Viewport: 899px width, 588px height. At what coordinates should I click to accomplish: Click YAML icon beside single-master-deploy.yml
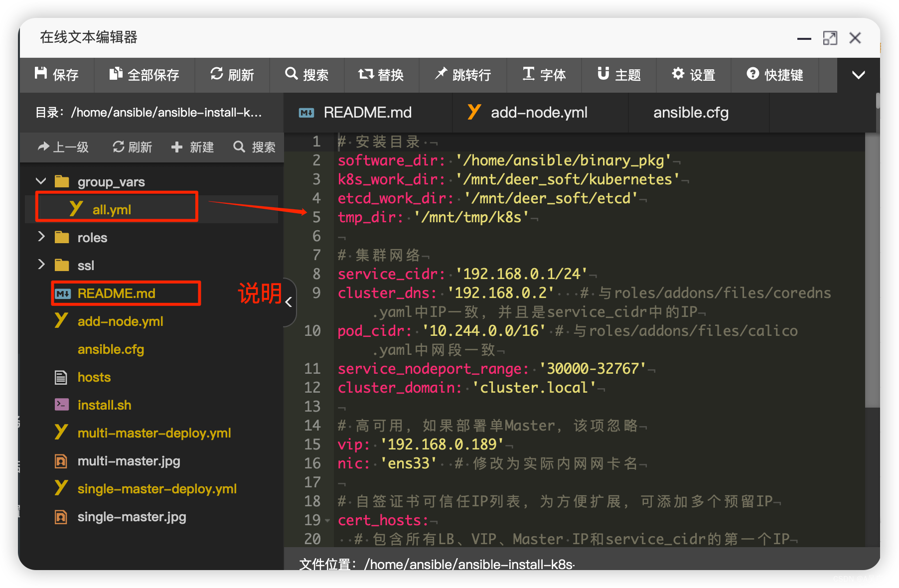pos(61,487)
